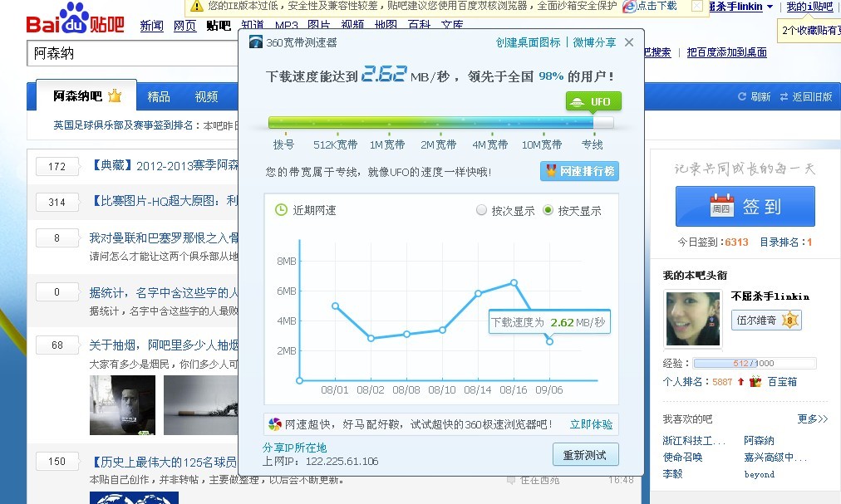
Task: Click the 百宝箱 link
Action: [782, 382]
